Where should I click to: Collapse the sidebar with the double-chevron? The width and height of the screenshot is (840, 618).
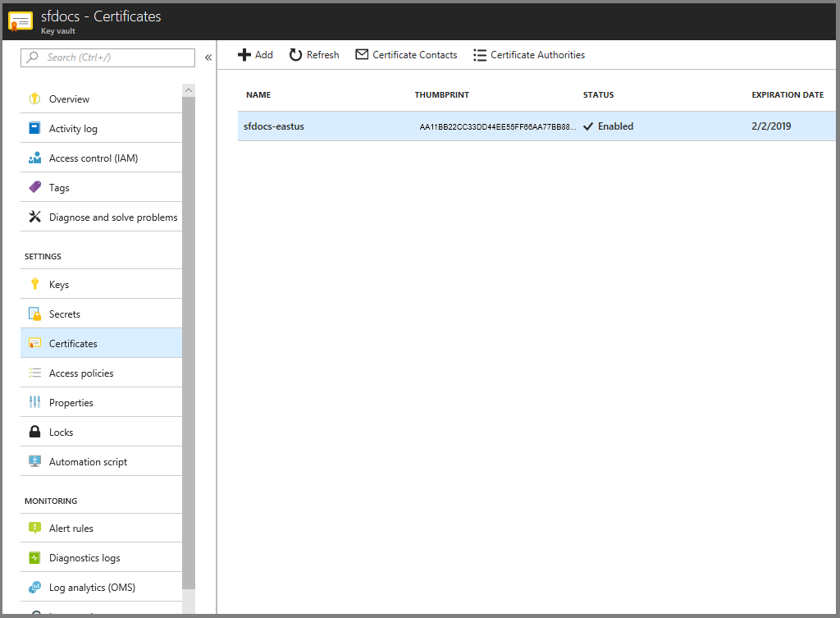click(208, 57)
